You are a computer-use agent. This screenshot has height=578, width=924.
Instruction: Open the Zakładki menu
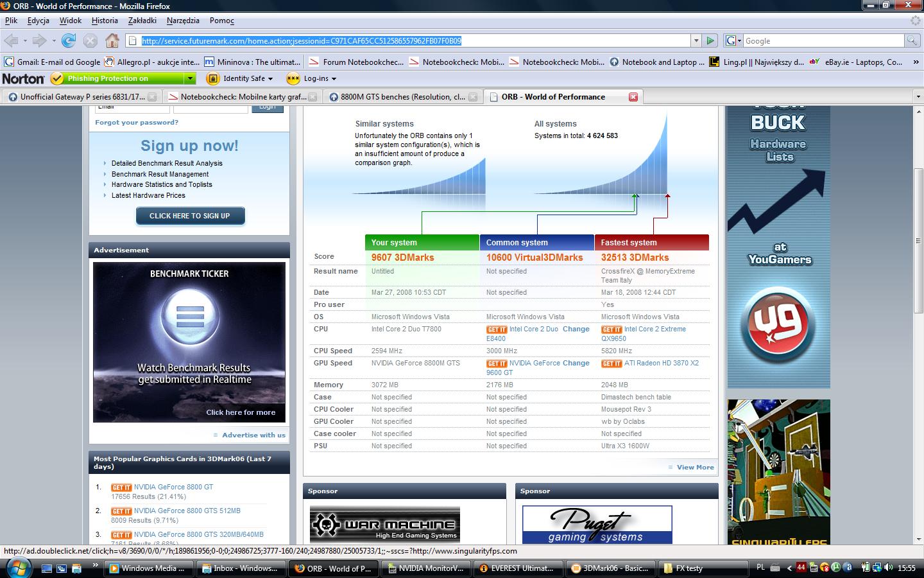pos(142,21)
